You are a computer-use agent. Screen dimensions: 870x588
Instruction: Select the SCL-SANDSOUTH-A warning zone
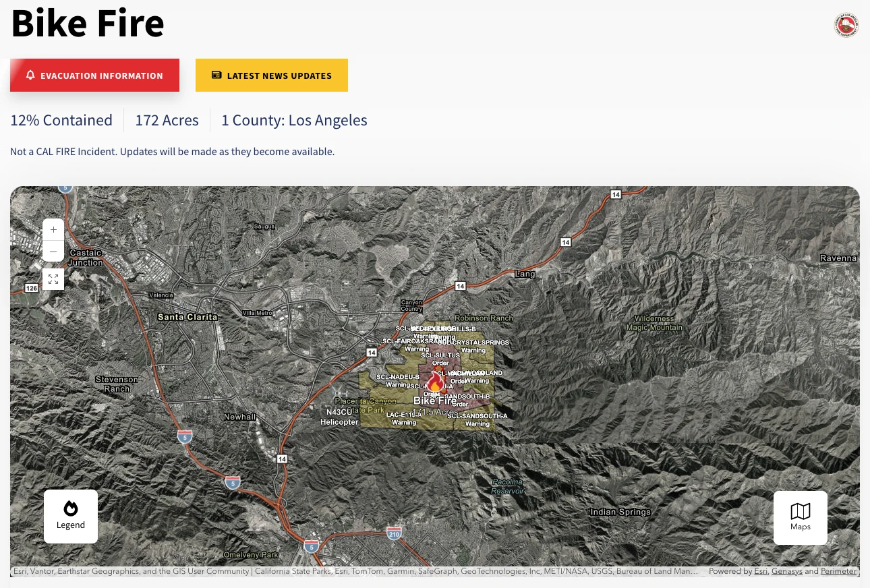click(x=477, y=420)
